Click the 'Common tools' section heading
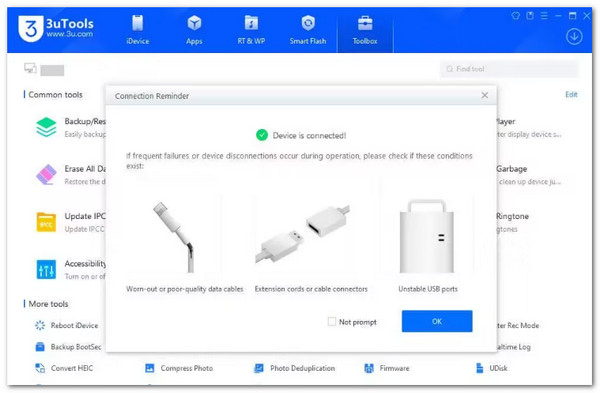The width and height of the screenshot is (600, 393). [x=55, y=95]
